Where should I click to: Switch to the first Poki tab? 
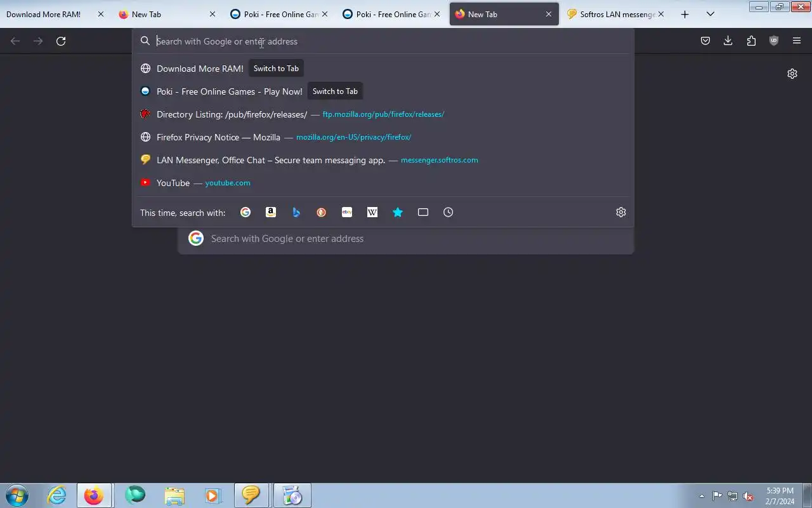(274, 14)
